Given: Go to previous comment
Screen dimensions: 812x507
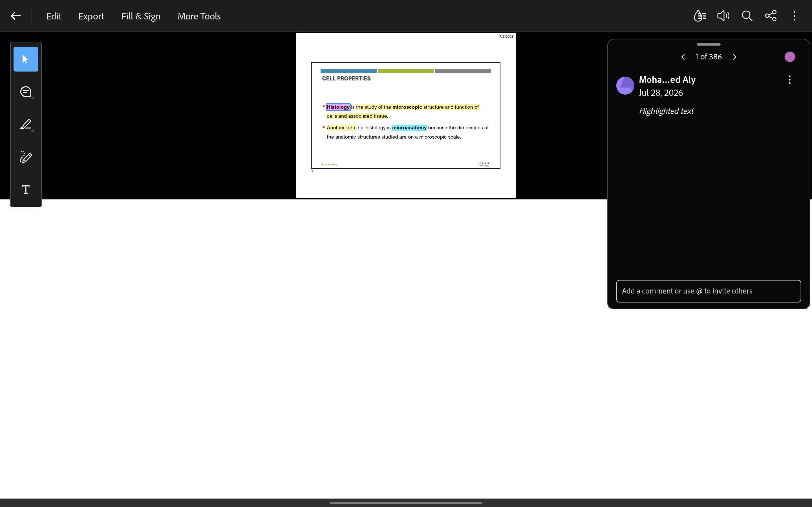Looking at the screenshot, I should point(683,57).
